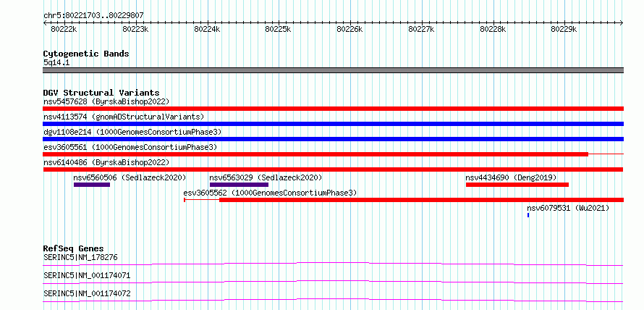Click the gray 5q14.1 cytogenetic band bar
The width and height of the screenshot is (644, 310).
[x=333, y=70]
